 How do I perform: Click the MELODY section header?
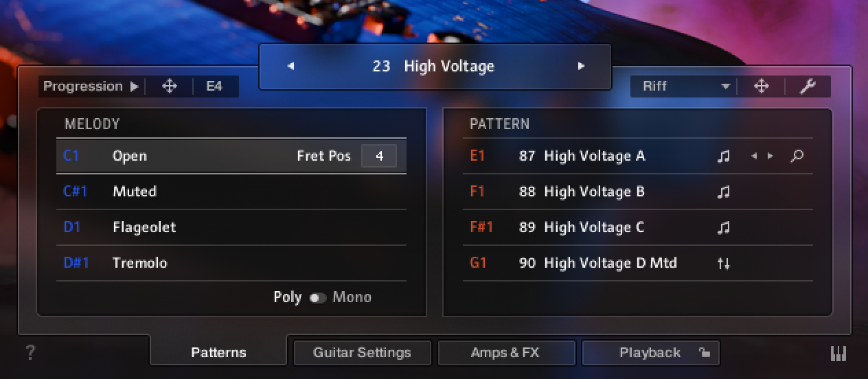92,124
